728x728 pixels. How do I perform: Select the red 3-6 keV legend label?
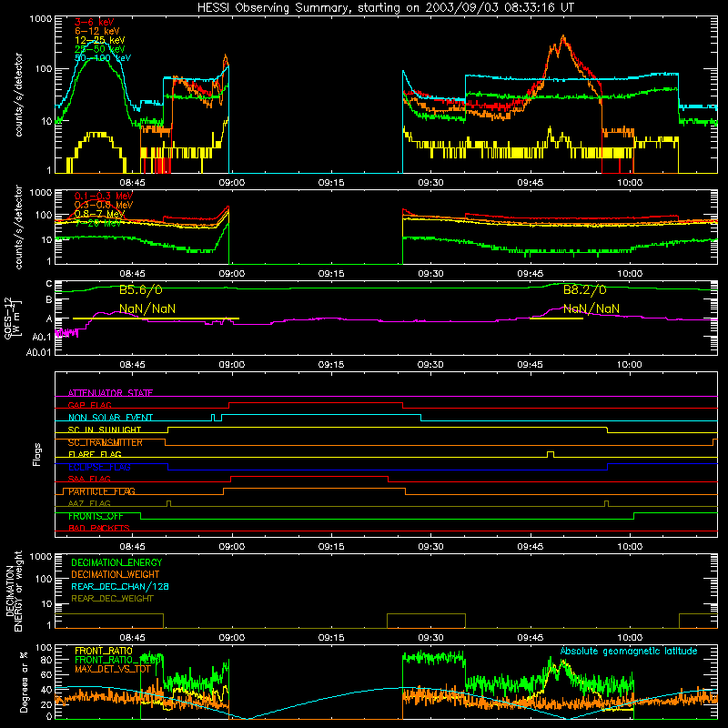(95, 22)
